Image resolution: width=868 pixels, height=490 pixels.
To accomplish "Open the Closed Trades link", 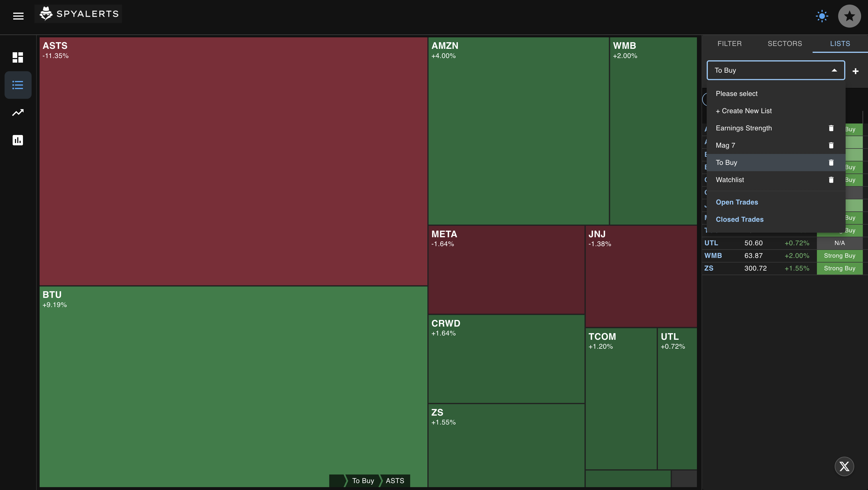I will (x=739, y=219).
